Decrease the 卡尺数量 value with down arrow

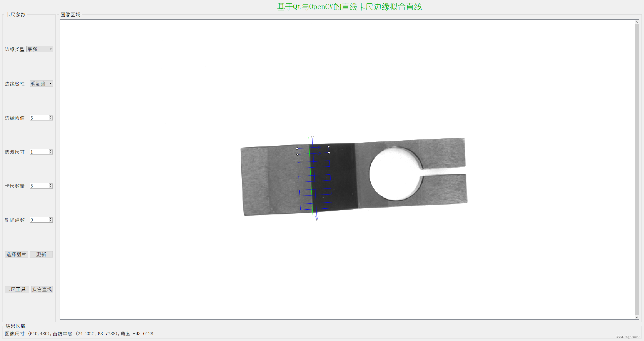click(x=51, y=187)
